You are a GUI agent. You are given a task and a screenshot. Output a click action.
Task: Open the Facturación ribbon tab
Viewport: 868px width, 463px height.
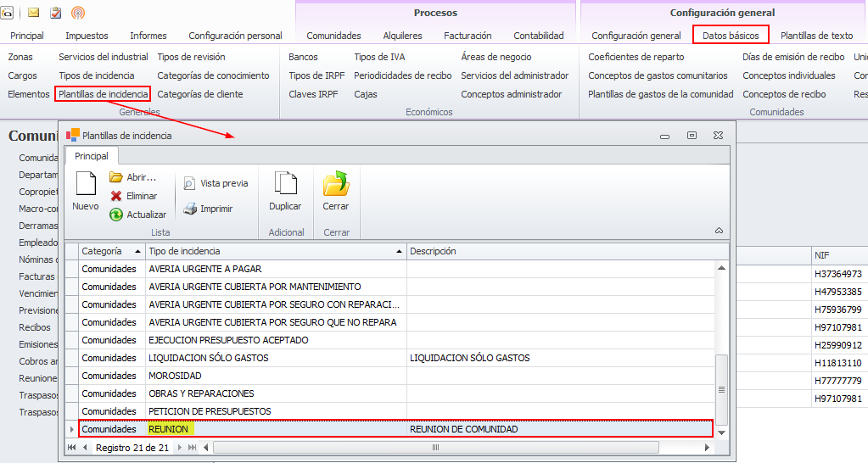coord(468,36)
